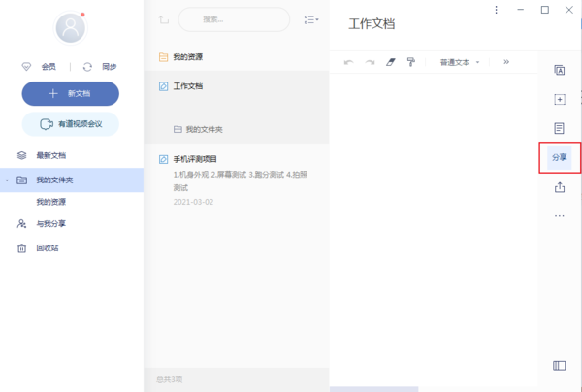Open the three-dot more menu in right sidebar

pyautogui.click(x=559, y=215)
